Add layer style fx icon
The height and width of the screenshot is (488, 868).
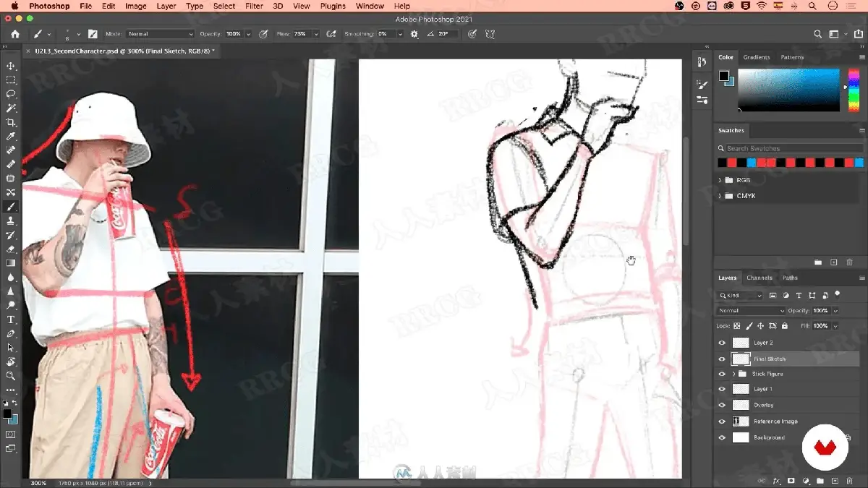776,481
